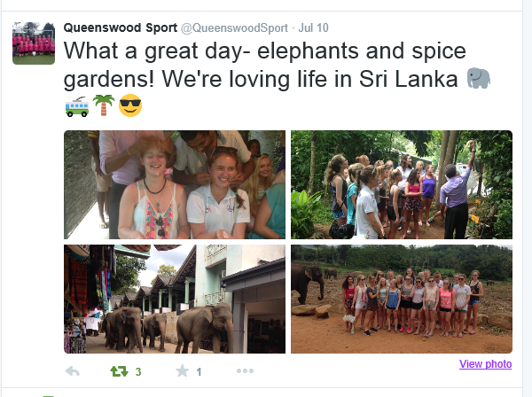Click the elephant emoji in the tweet

(x=479, y=78)
